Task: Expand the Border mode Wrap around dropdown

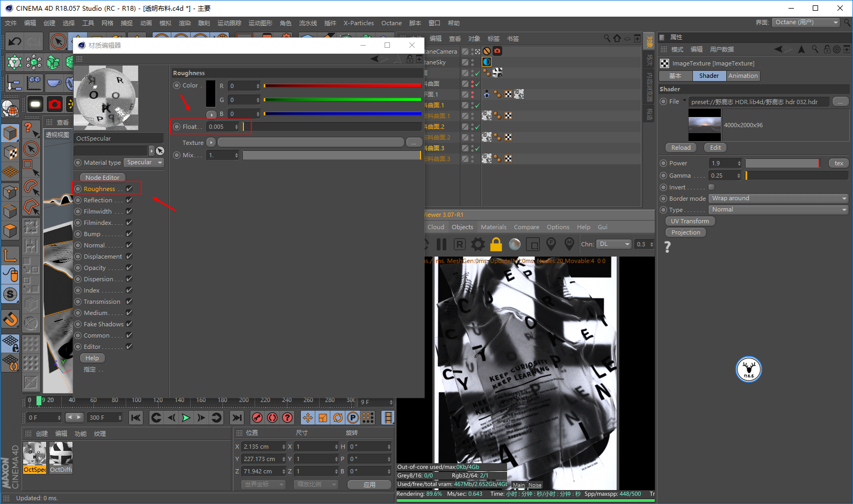Action: point(778,199)
